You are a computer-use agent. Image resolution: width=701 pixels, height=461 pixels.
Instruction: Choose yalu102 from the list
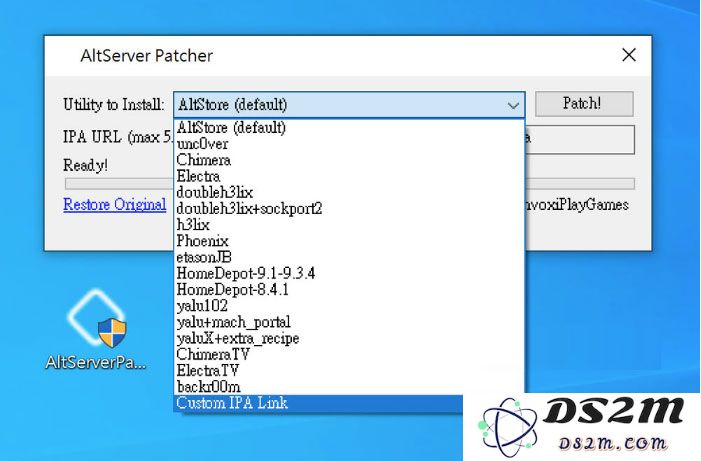[349, 305]
